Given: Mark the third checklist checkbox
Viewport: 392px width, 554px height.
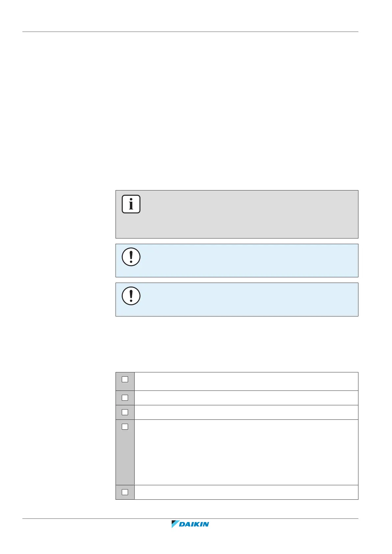Looking at the screenshot, I should [x=125, y=412].
